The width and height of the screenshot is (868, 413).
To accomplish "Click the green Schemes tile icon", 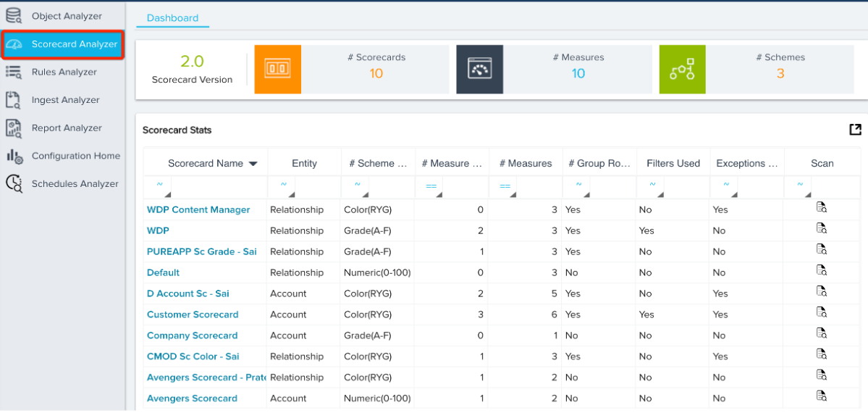I will tap(682, 69).
